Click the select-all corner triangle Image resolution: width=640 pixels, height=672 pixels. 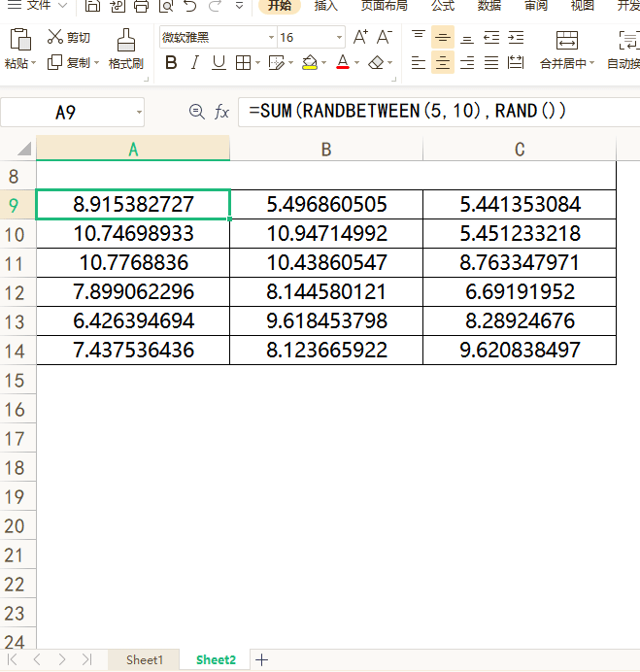click(x=24, y=149)
